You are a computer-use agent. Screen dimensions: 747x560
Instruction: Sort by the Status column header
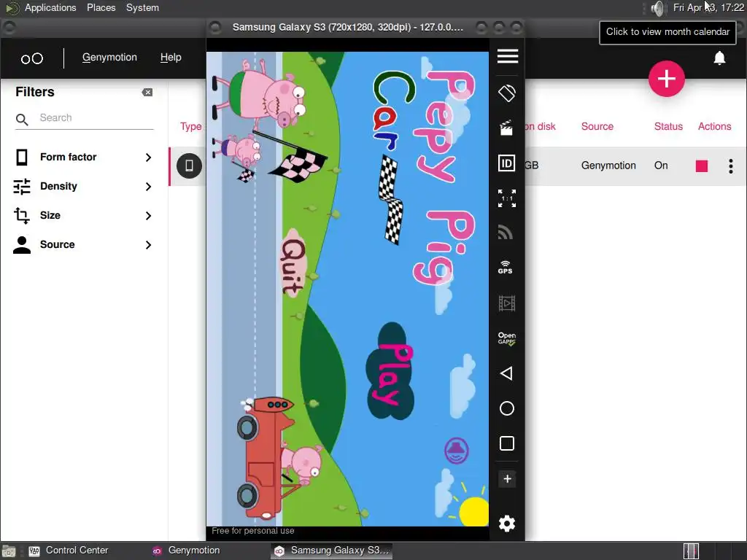pos(668,126)
